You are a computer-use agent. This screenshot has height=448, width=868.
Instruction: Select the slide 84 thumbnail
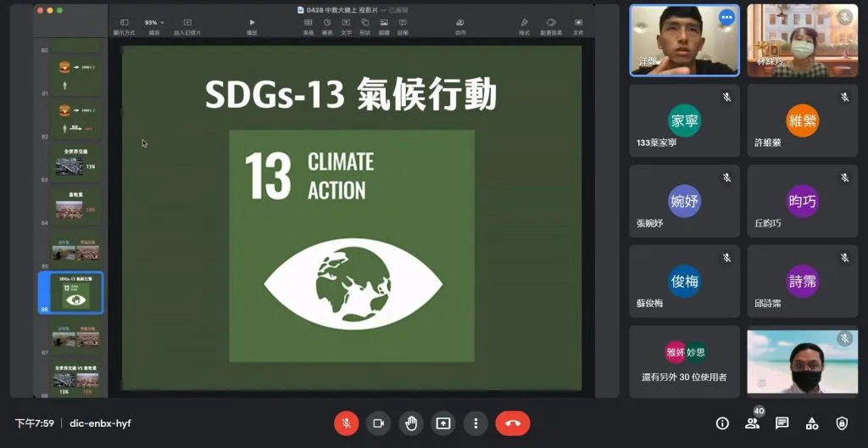pos(76,207)
